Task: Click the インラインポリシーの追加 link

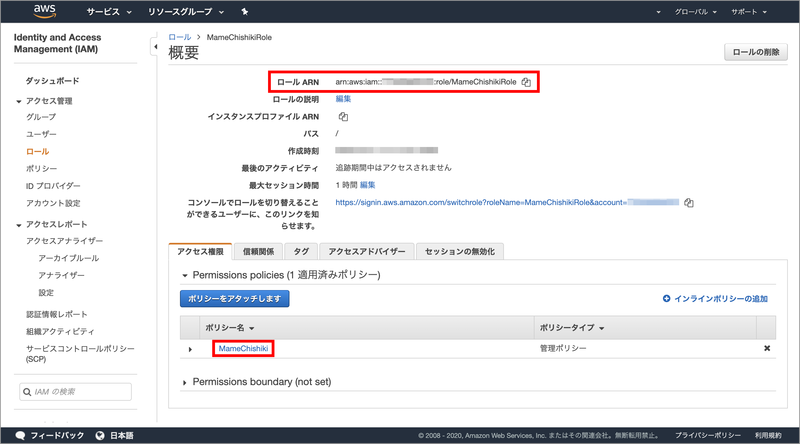Action: (x=720, y=299)
